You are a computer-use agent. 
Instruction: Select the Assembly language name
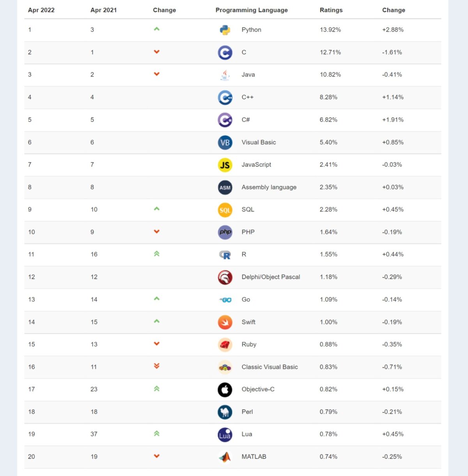point(269,187)
